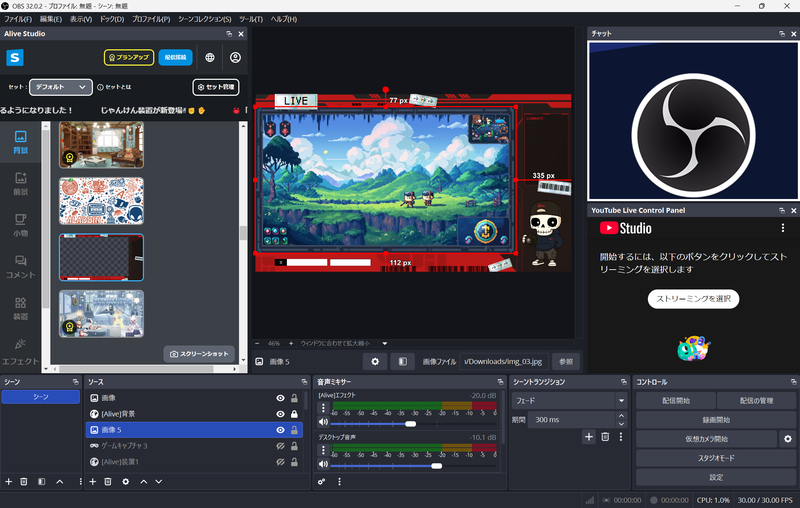Open the プロファイル(P) menu
800x508 pixels.
151,19
